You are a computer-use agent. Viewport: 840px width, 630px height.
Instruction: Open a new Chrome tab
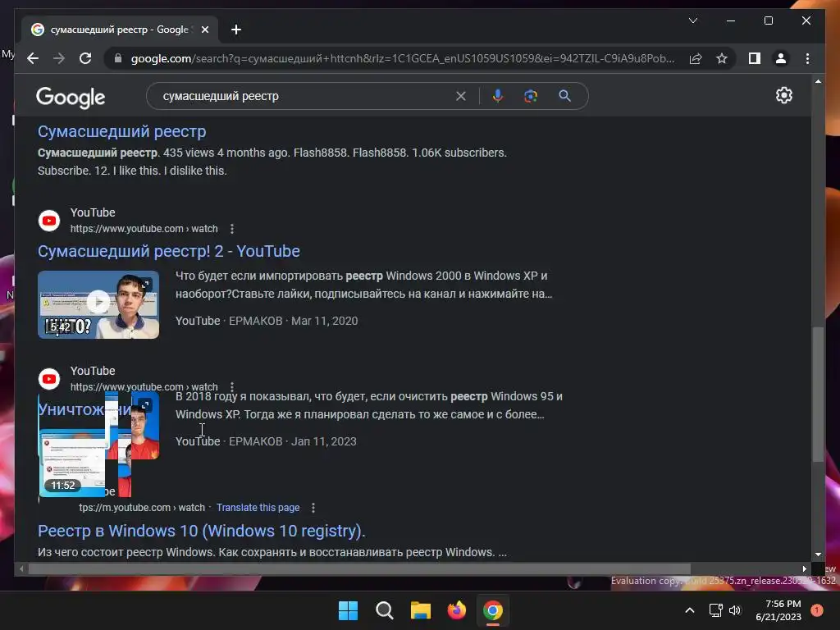235,30
